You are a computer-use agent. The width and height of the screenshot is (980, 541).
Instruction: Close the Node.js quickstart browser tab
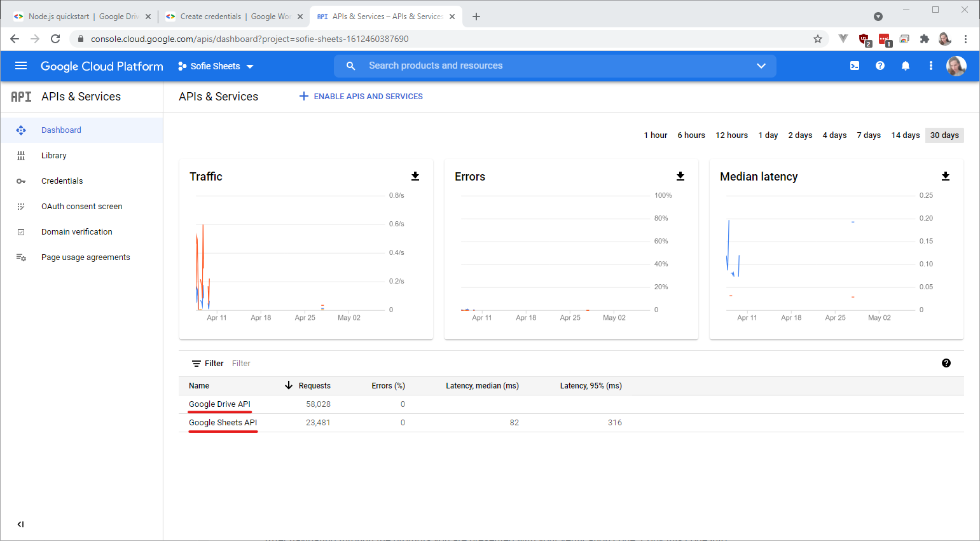pyautogui.click(x=148, y=17)
